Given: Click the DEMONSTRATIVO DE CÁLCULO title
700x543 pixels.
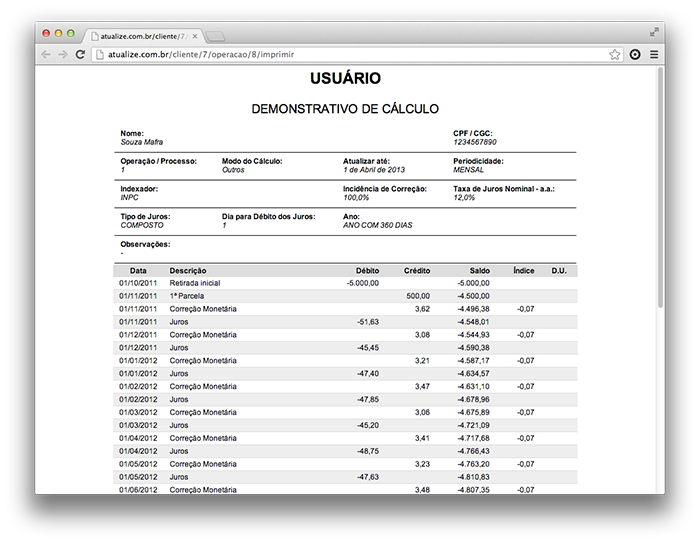Looking at the screenshot, I should (345, 109).
